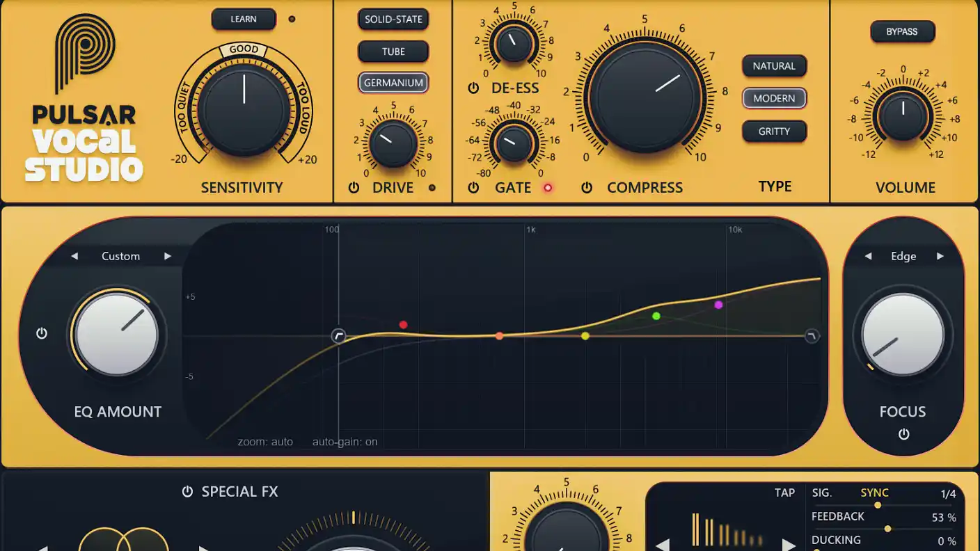This screenshot has height=551, width=980.
Task: Click the 1k frequency label on EQ graph
Action: [531, 230]
